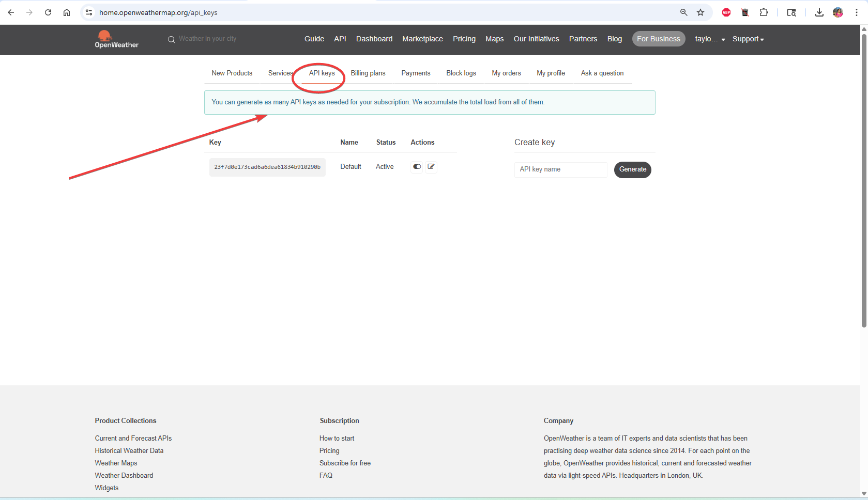Viewport: 868px width, 500px height.
Task: Open Weather Dashboard footer link
Action: coord(124,475)
